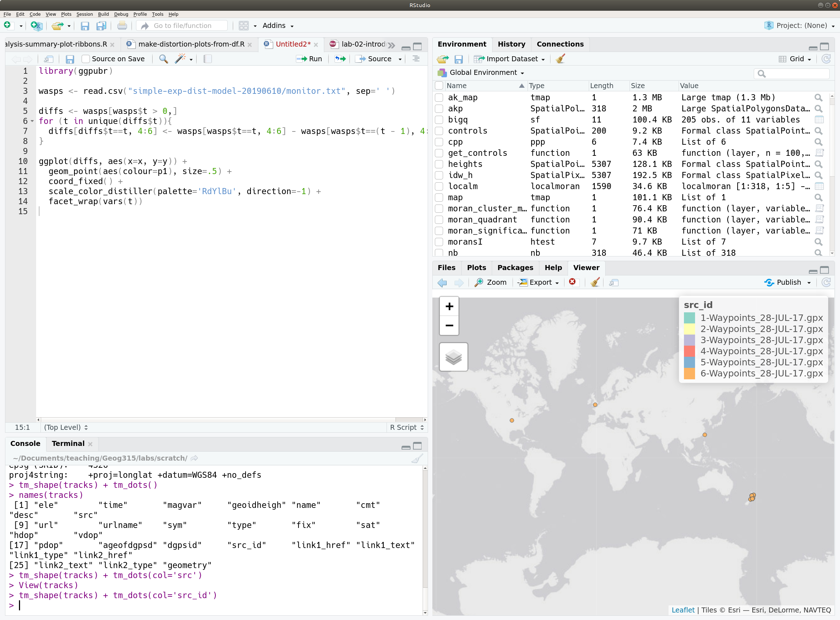
Task: Switch to the History tab
Action: click(x=511, y=44)
